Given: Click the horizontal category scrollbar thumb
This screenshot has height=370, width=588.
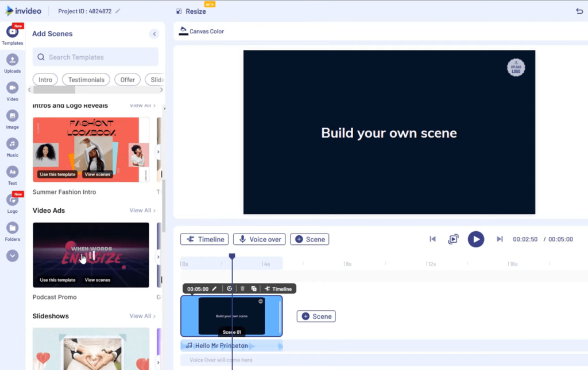Looking at the screenshot, I should pyautogui.click(x=55, y=90).
